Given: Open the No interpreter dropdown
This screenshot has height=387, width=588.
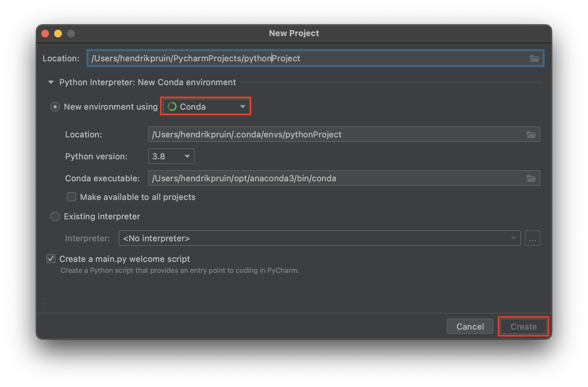Looking at the screenshot, I should [319, 238].
